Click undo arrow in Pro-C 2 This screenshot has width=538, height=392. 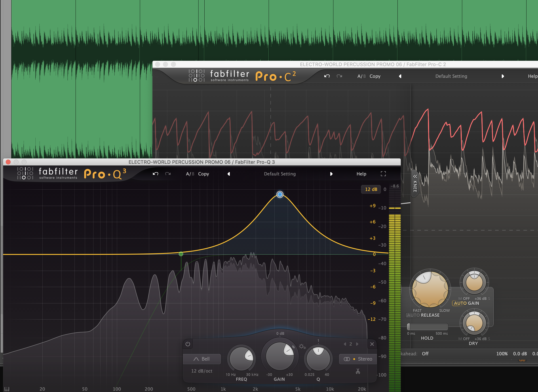tap(327, 76)
